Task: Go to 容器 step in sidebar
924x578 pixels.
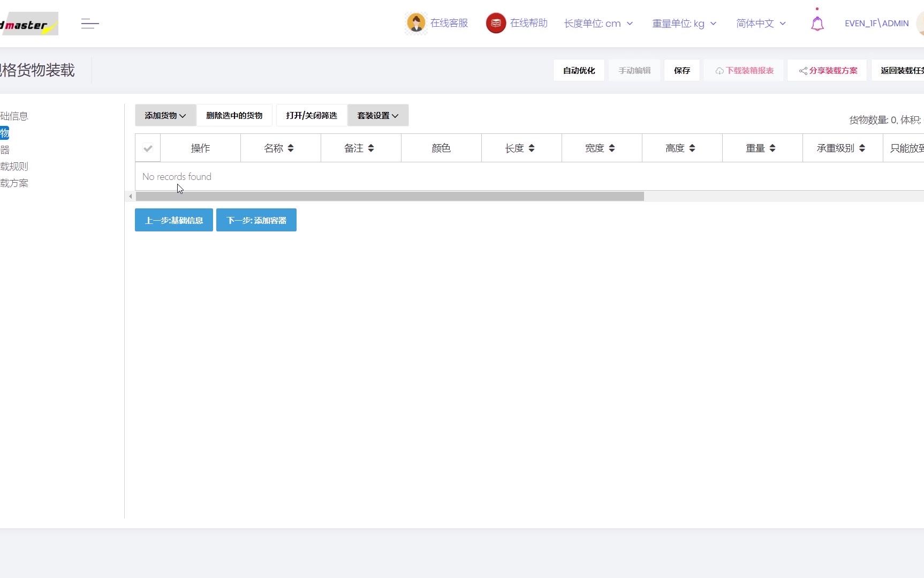Action: (5, 150)
